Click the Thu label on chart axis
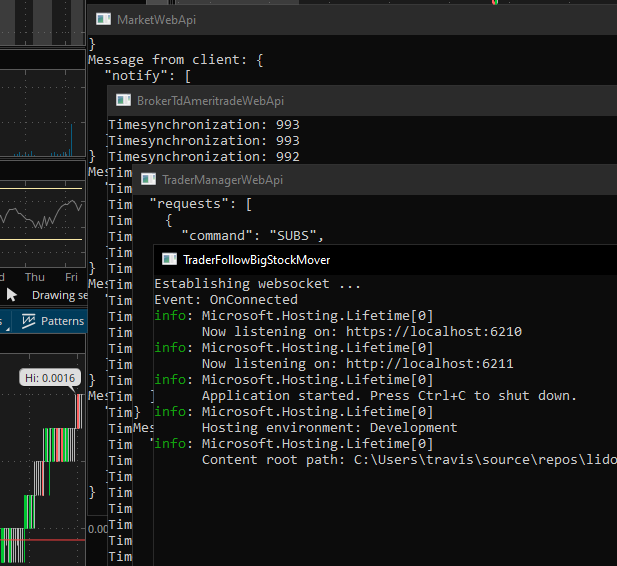The height and width of the screenshot is (566, 617). pos(35,277)
